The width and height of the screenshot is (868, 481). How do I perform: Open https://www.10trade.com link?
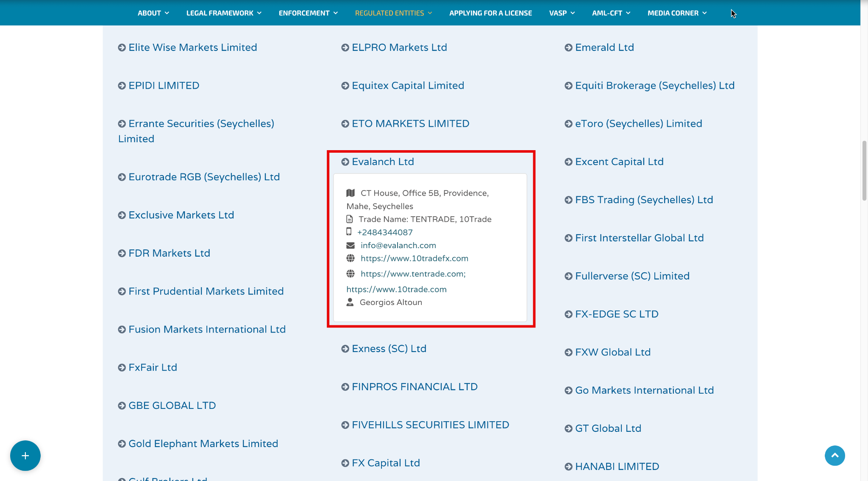[396, 290]
